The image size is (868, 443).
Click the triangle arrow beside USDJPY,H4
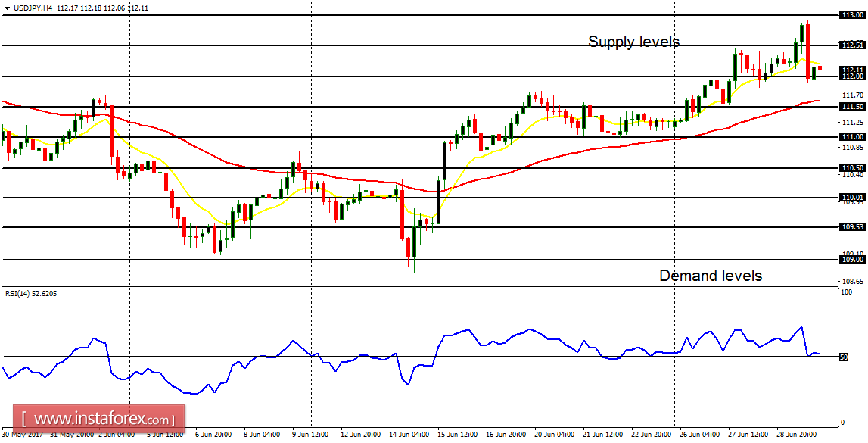point(6,8)
